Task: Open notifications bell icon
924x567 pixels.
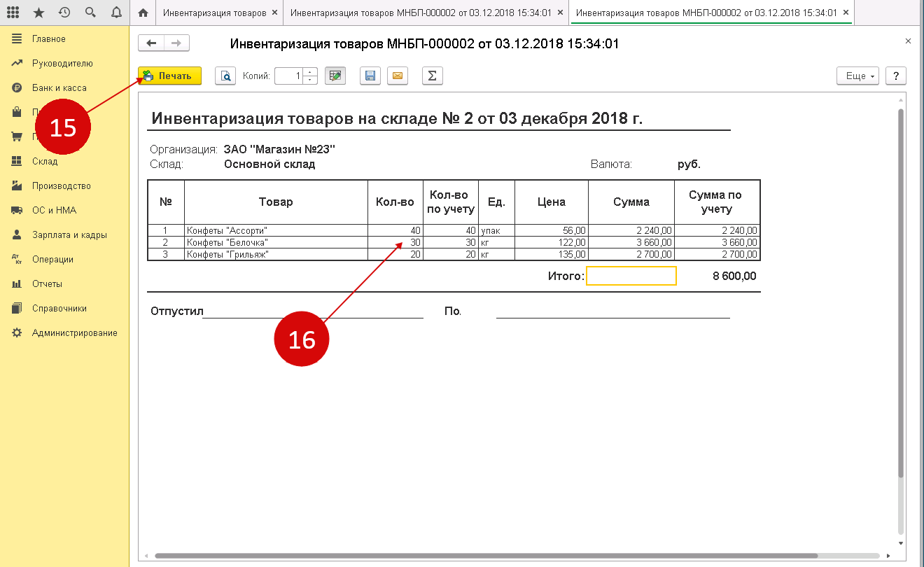Action: click(x=116, y=13)
